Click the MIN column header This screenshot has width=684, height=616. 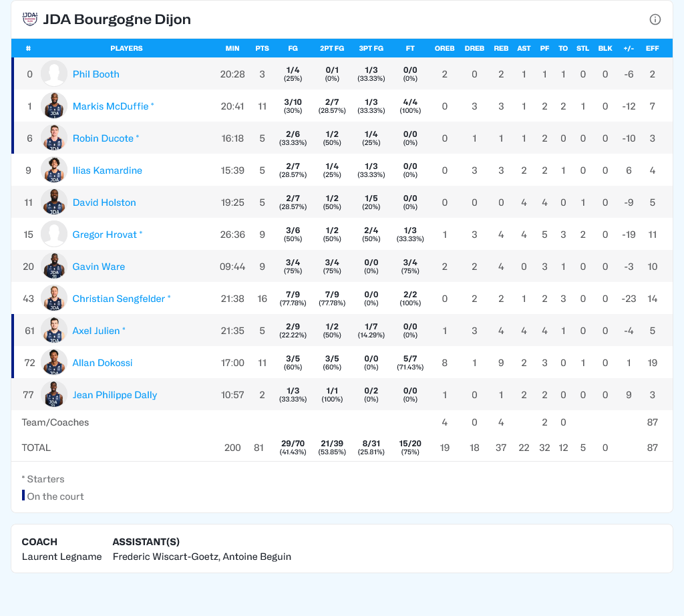click(x=232, y=48)
